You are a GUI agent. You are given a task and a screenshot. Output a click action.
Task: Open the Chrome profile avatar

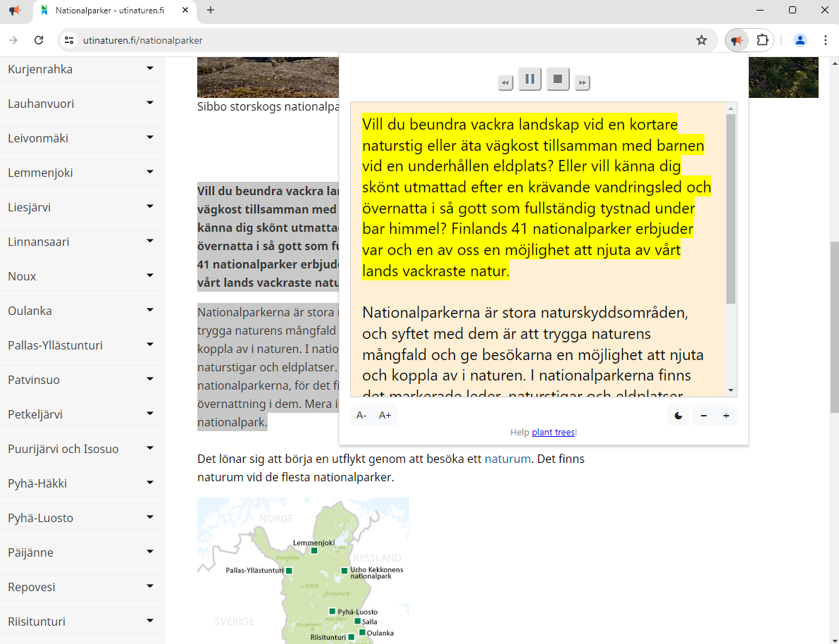point(800,40)
